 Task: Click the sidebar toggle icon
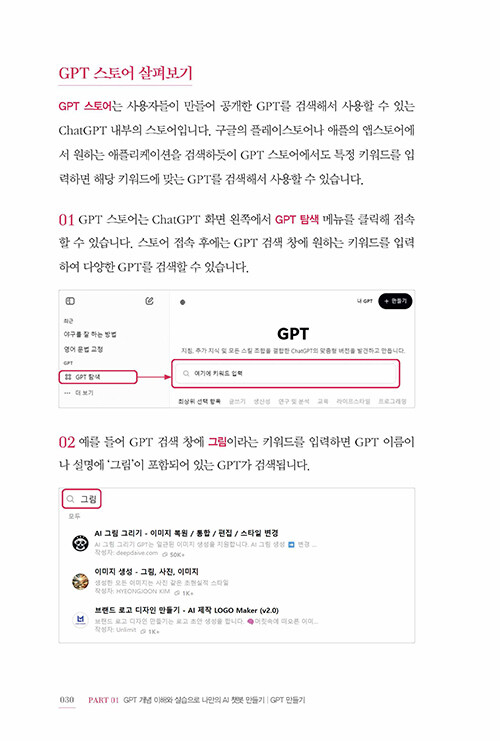[70, 301]
